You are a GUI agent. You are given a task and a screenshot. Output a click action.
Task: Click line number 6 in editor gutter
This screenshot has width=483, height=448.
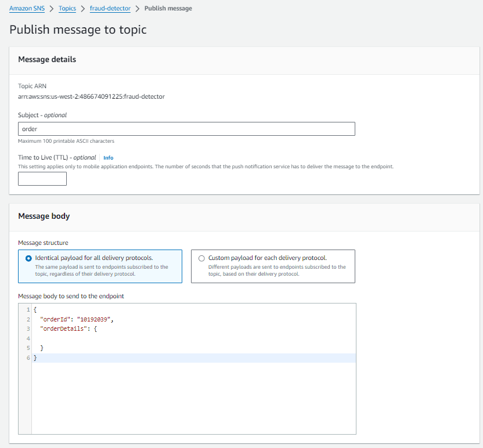[28, 358]
